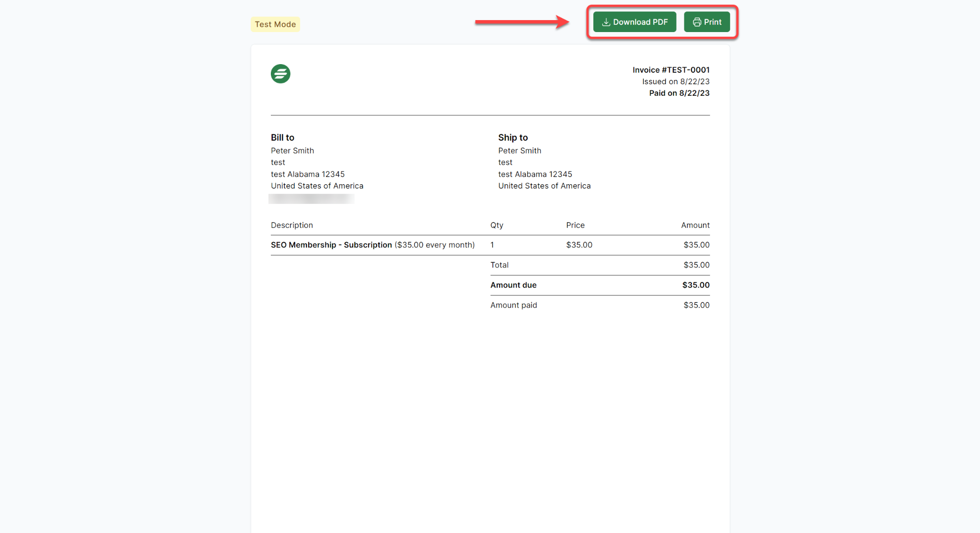
Task: Click the Total row label
Action: tap(499, 265)
